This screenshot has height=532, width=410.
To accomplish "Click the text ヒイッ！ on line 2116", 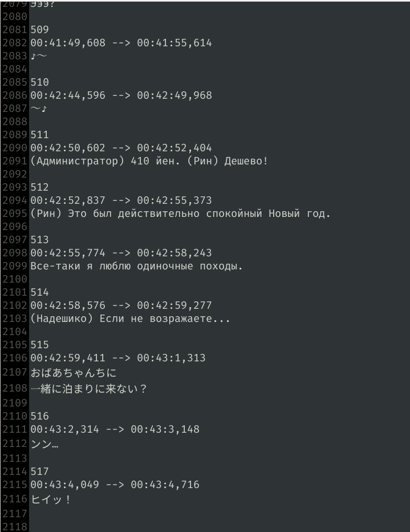I will pyautogui.click(x=51, y=499).
